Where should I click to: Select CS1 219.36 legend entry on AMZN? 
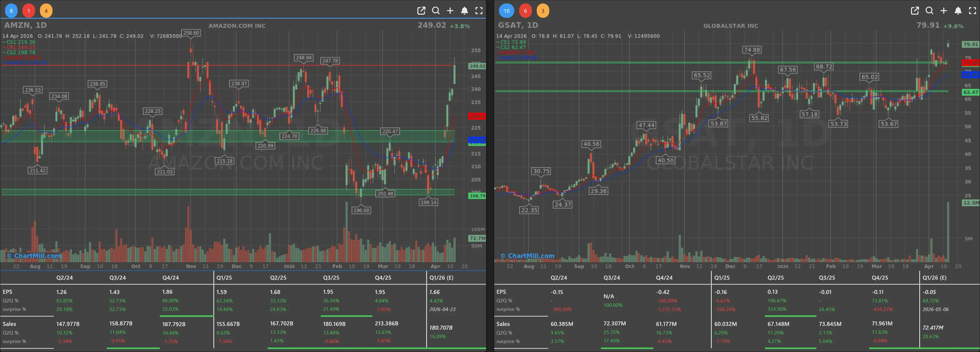19,42
